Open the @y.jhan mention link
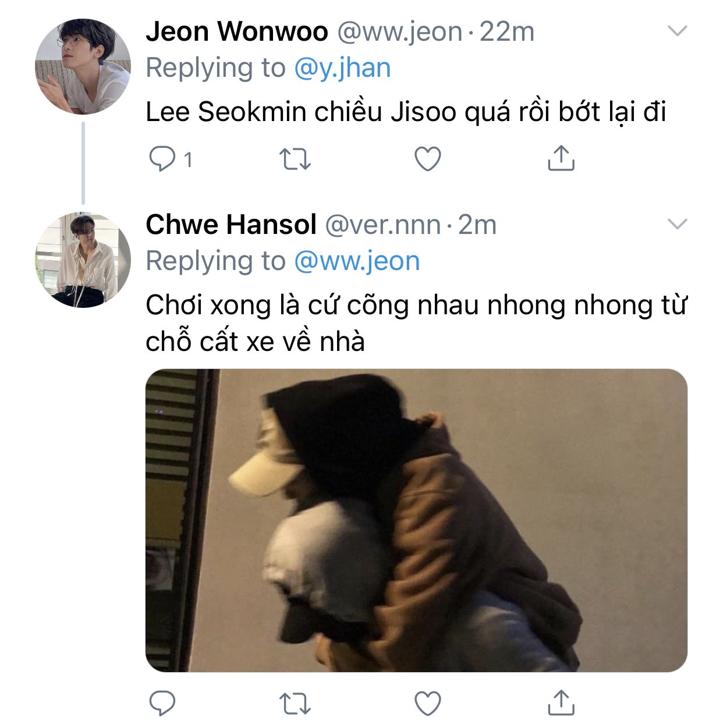 pyautogui.click(x=342, y=69)
